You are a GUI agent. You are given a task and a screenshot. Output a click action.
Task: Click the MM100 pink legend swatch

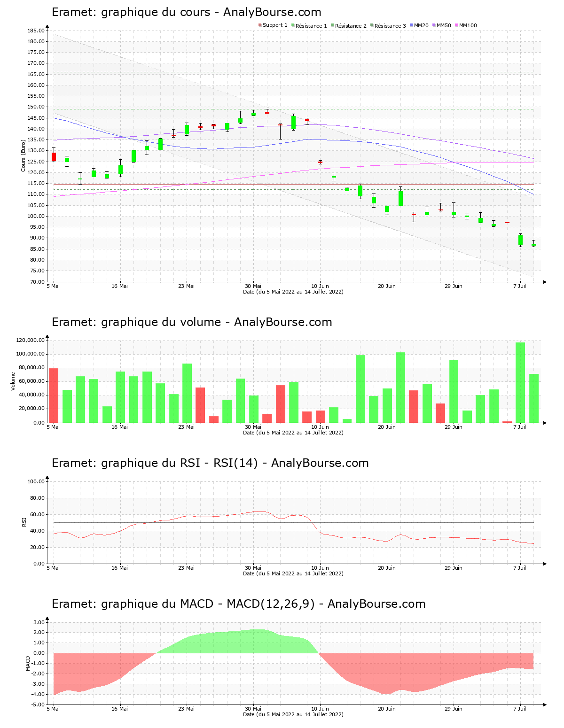click(456, 25)
